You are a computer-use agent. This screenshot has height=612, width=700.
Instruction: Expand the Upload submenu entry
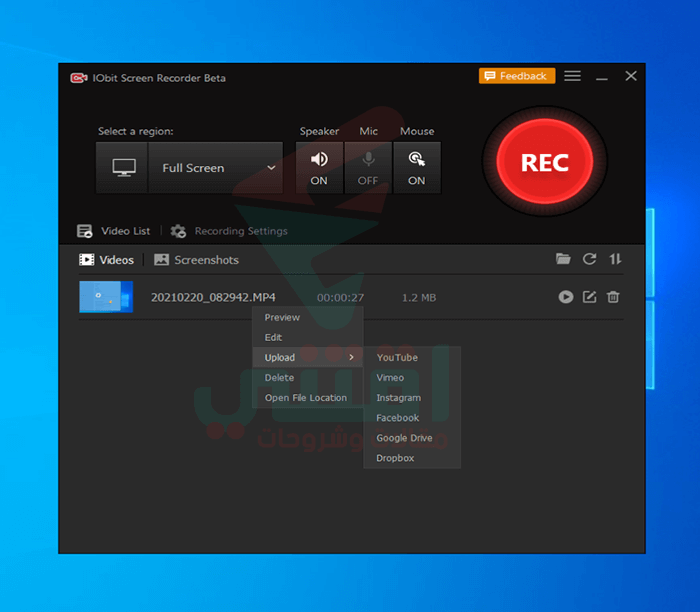(308, 358)
